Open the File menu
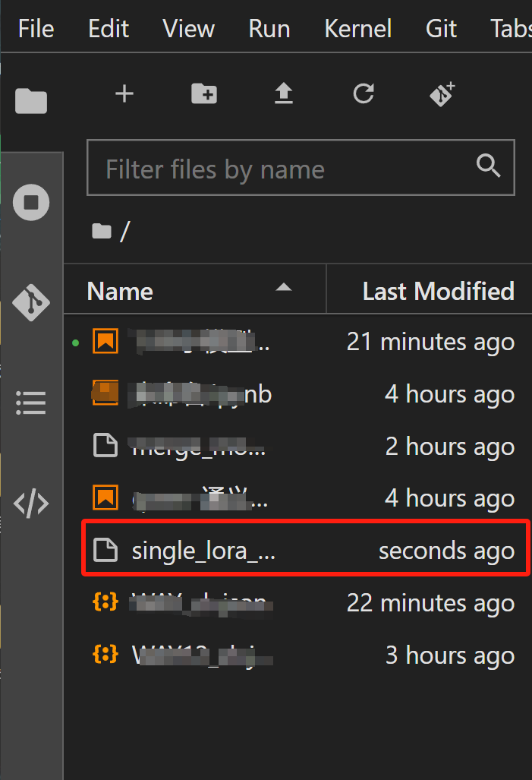Viewport: 532px width, 780px height. [36, 29]
